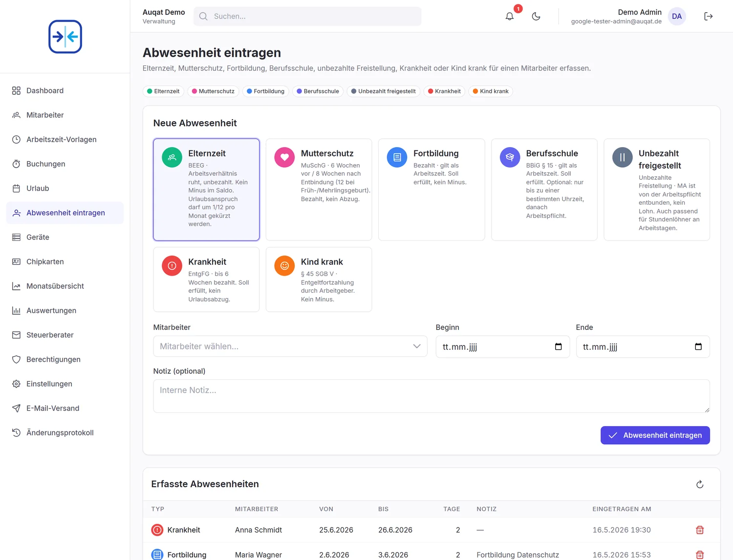
Task: Open the notifications bell
Action: tap(510, 16)
